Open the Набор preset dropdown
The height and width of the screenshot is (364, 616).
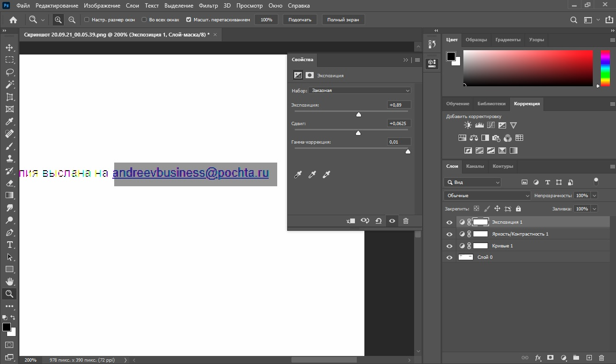(x=360, y=90)
